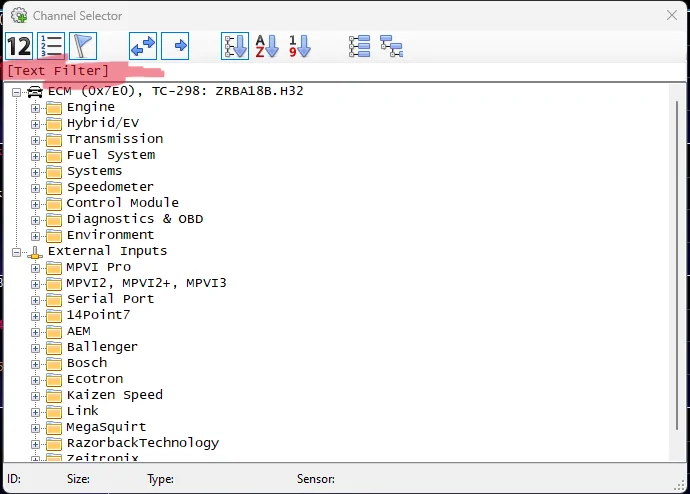Select the ECM (0x7E0) TC-298 row

point(176,91)
